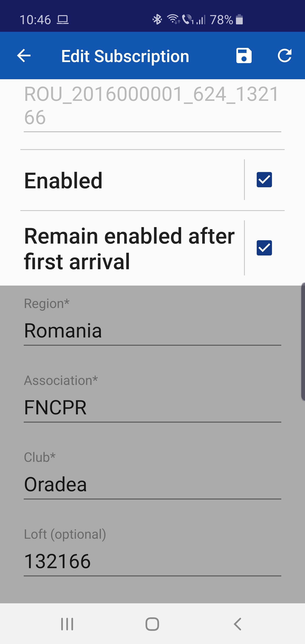The image size is (305, 644).
Task: Tap the Edit Subscription title
Action: coord(125,56)
